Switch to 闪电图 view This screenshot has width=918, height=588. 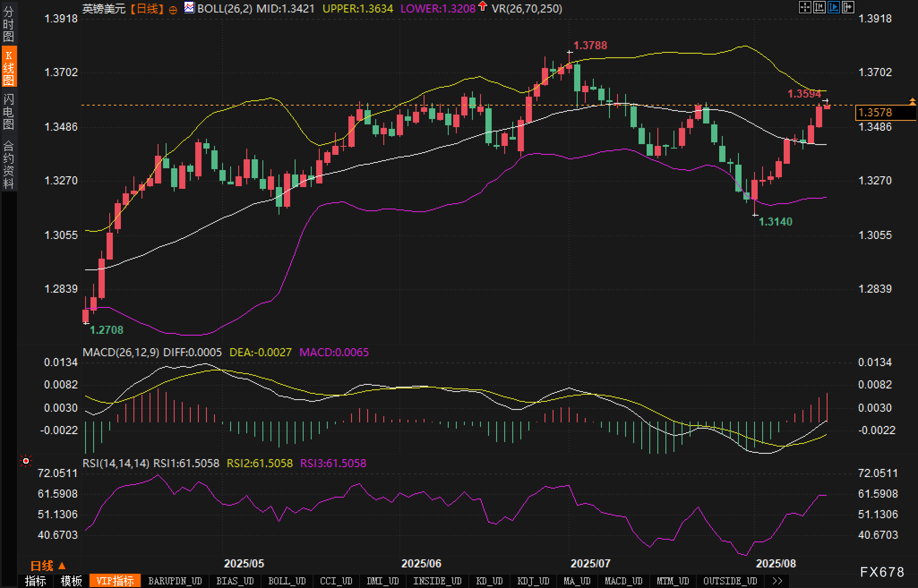pos(9,111)
